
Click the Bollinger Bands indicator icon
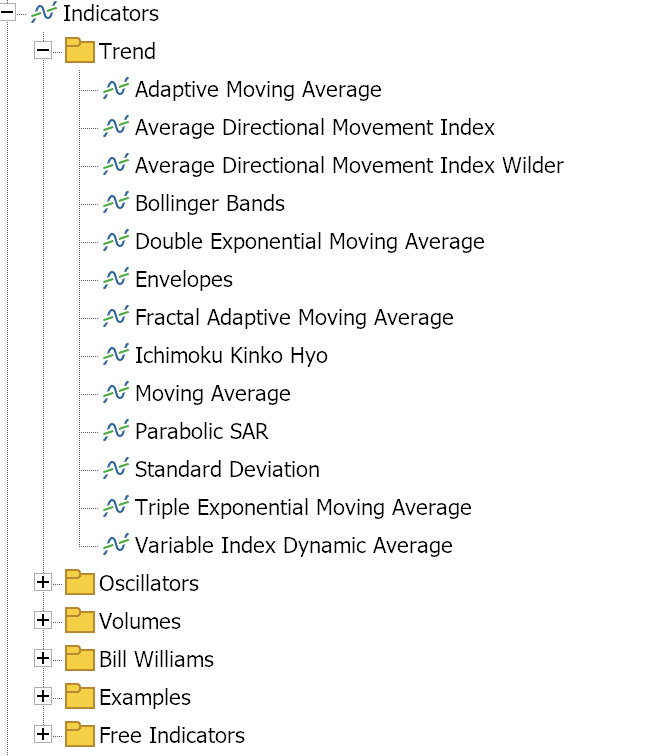coord(116,204)
